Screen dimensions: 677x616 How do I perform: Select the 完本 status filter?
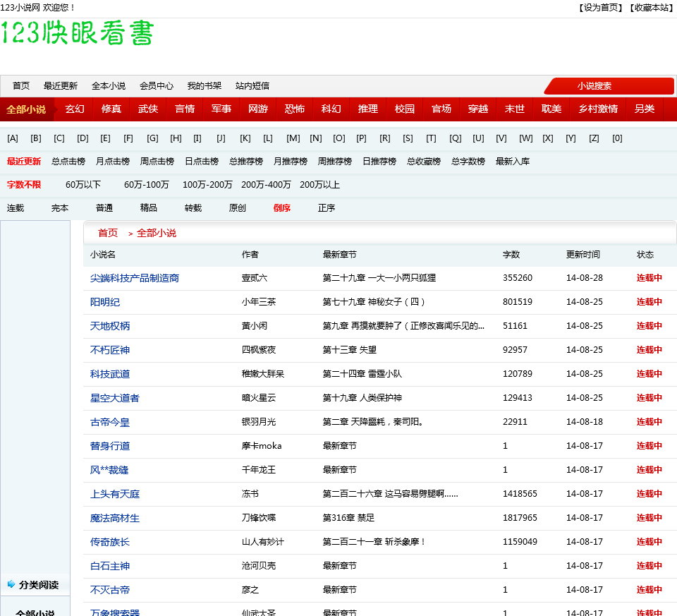(x=60, y=208)
